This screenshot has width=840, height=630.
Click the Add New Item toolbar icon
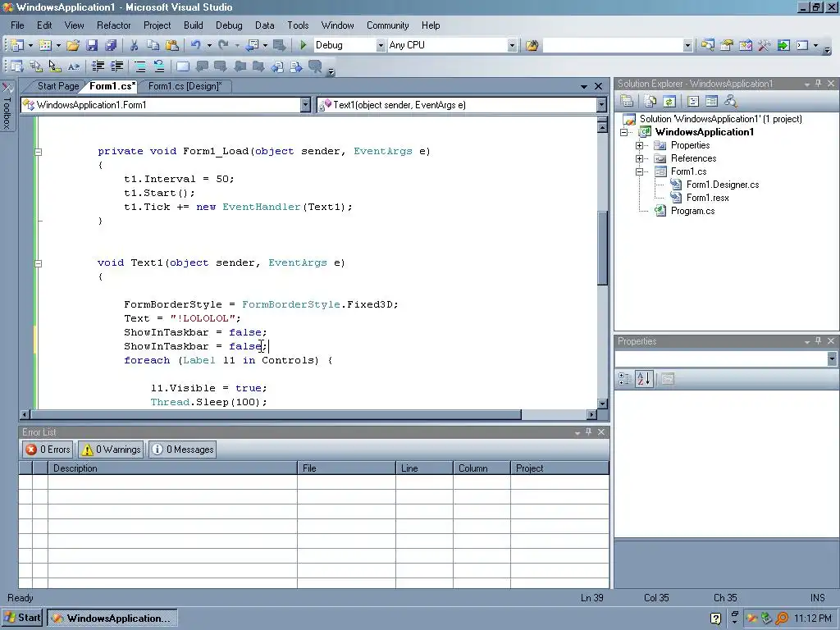46,46
